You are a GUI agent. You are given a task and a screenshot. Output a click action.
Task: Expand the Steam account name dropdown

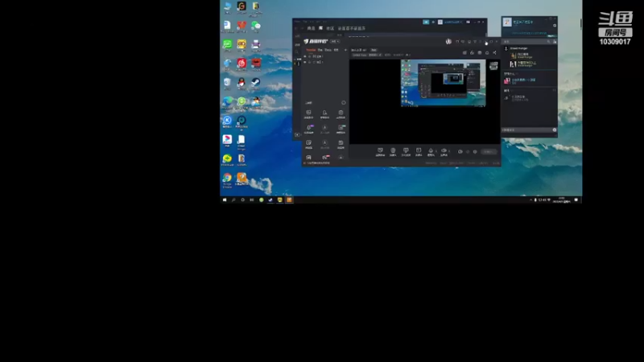coord(452,22)
